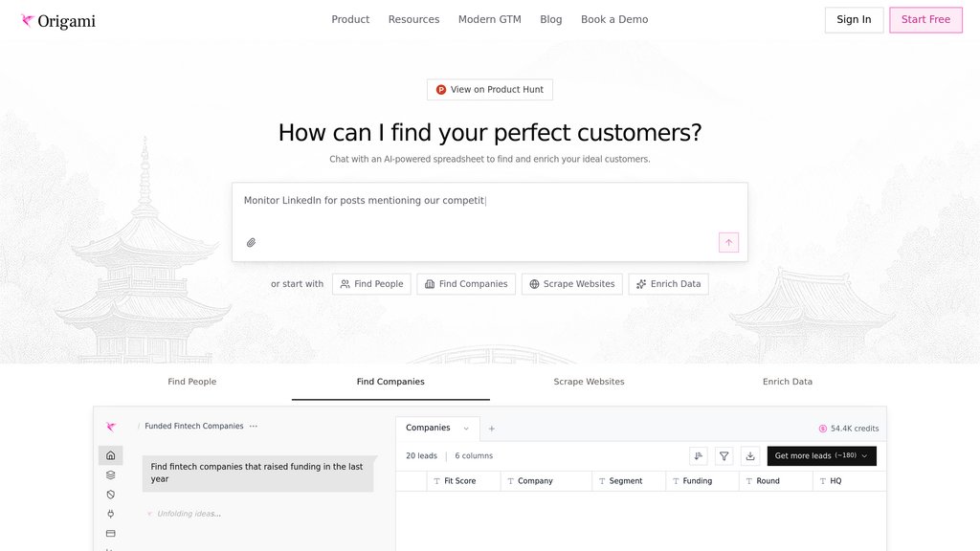Open the Get more leads dropdown
Viewport: 980px width, 551px height.
point(821,456)
